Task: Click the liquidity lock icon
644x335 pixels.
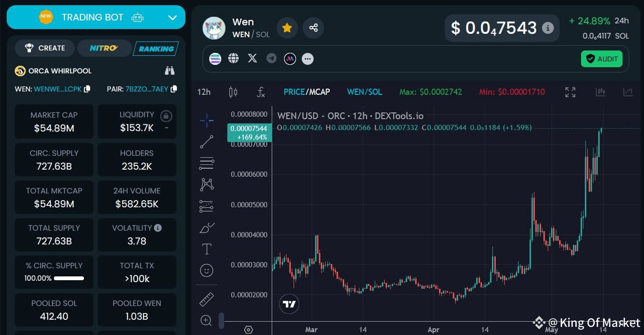Action: coord(166,115)
